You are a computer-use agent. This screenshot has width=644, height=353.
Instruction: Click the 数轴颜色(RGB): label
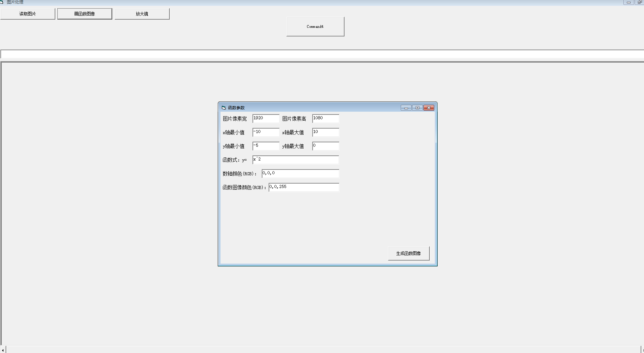(240, 174)
